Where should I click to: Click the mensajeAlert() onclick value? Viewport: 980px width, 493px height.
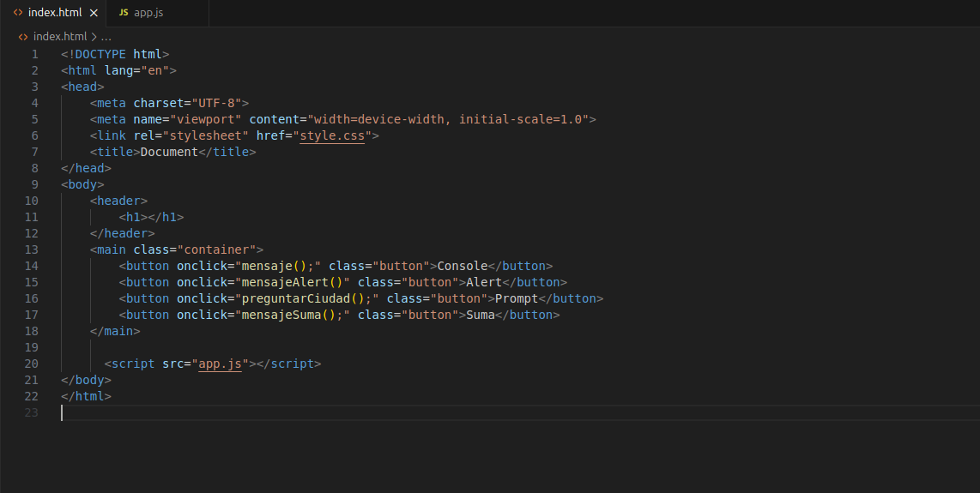(x=292, y=282)
